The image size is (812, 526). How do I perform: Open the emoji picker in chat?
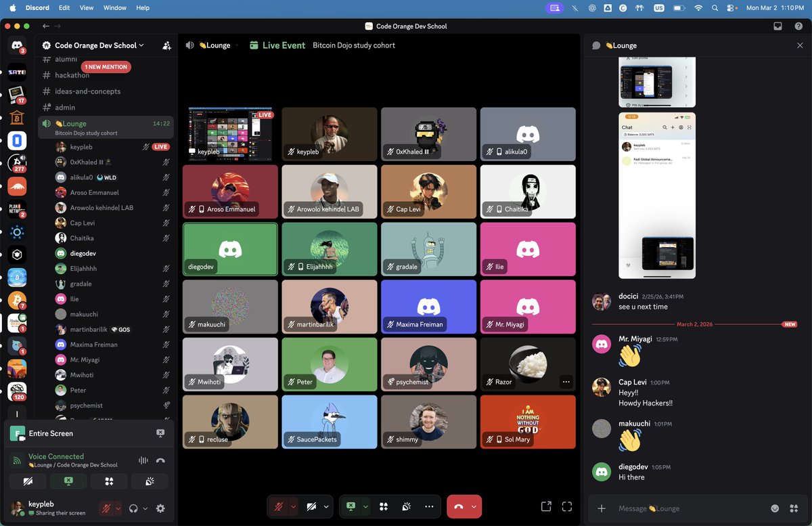[x=775, y=508]
